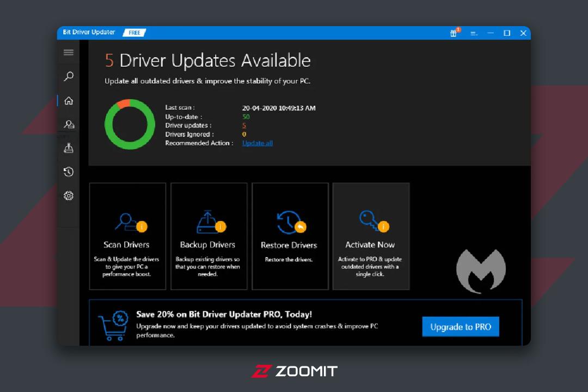
Task: Open restore history icon in sidebar
Action: (68, 172)
